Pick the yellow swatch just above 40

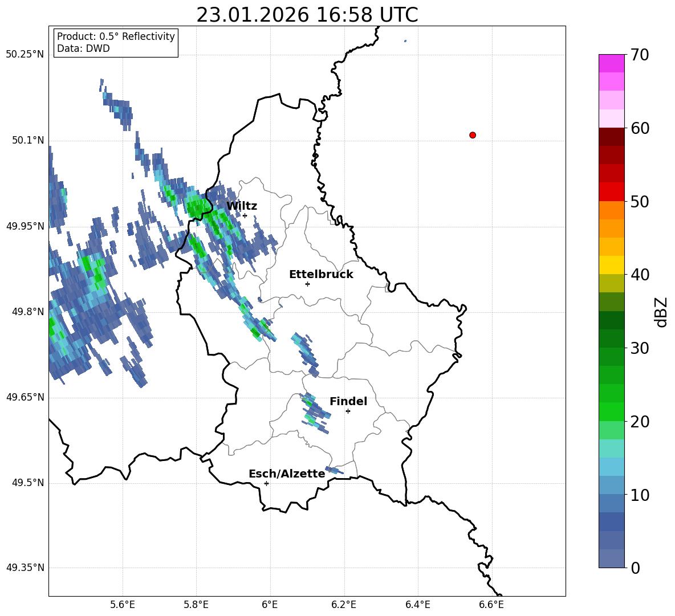click(x=611, y=265)
